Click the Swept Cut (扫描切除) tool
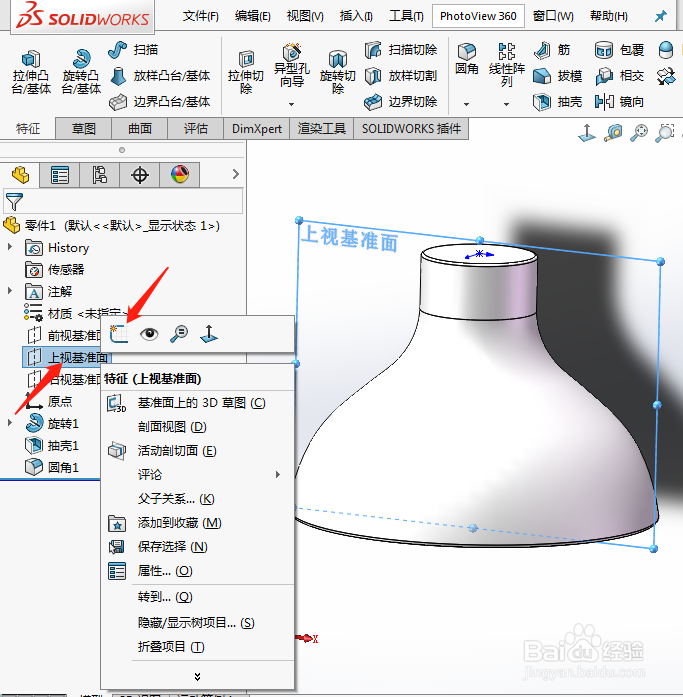 click(x=400, y=49)
